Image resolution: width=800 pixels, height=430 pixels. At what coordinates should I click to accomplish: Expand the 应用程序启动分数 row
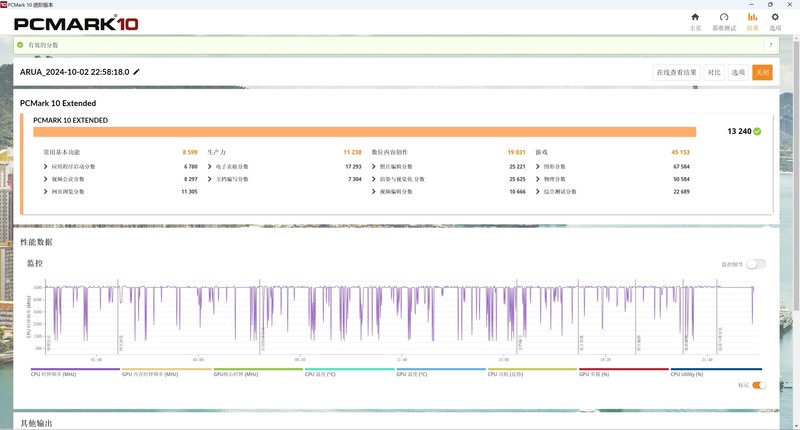point(45,167)
